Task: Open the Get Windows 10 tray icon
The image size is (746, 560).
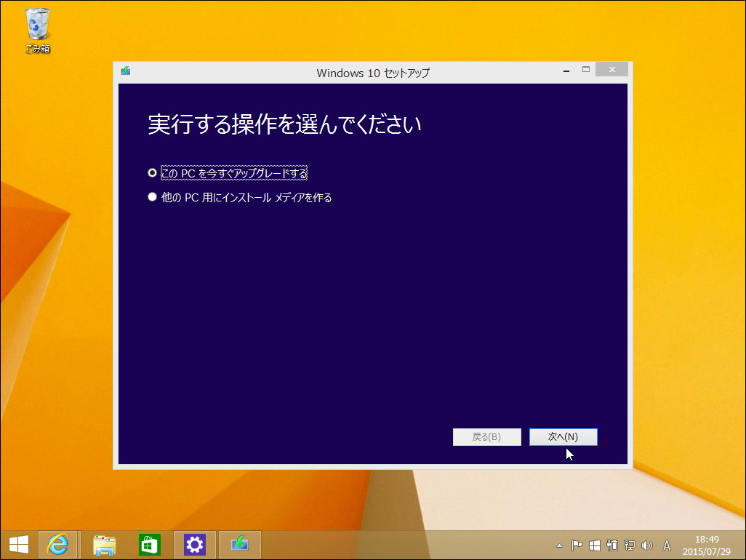Action: [x=594, y=545]
